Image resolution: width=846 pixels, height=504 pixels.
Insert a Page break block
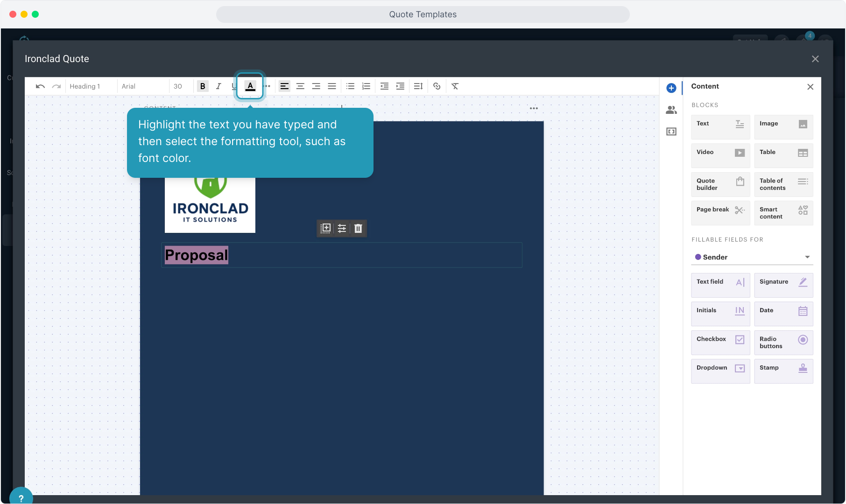coord(720,213)
